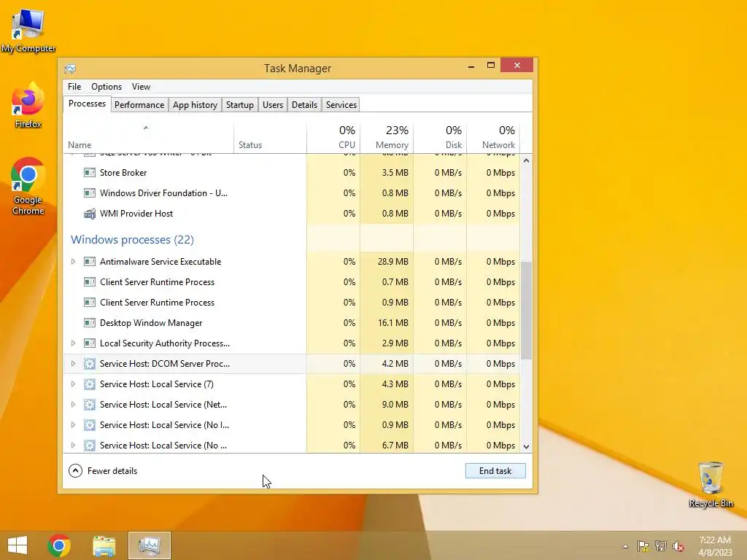Switch to the Startup tab
Image resolution: width=747 pixels, height=560 pixels.
click(x=239, y=105)
